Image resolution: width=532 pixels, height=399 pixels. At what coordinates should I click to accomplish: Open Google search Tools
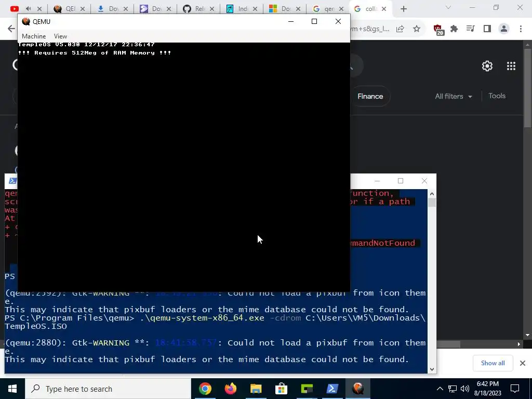(x=497, y=96)
